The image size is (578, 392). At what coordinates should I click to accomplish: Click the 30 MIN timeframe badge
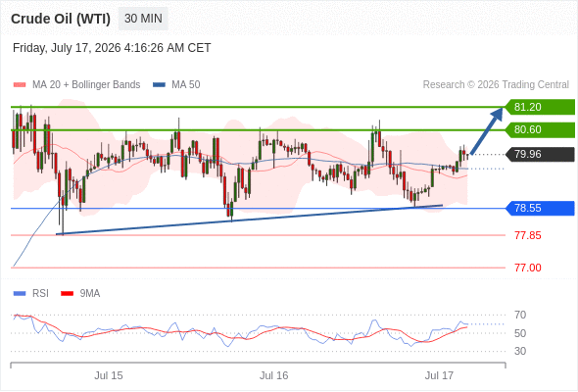pos(143,19)
